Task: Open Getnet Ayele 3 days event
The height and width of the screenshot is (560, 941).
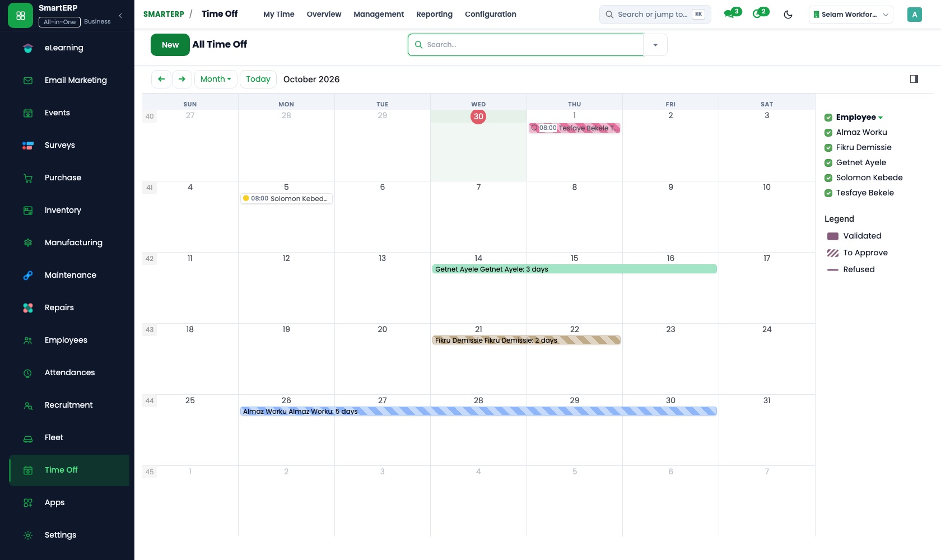Action: click(x=575, y=269)
